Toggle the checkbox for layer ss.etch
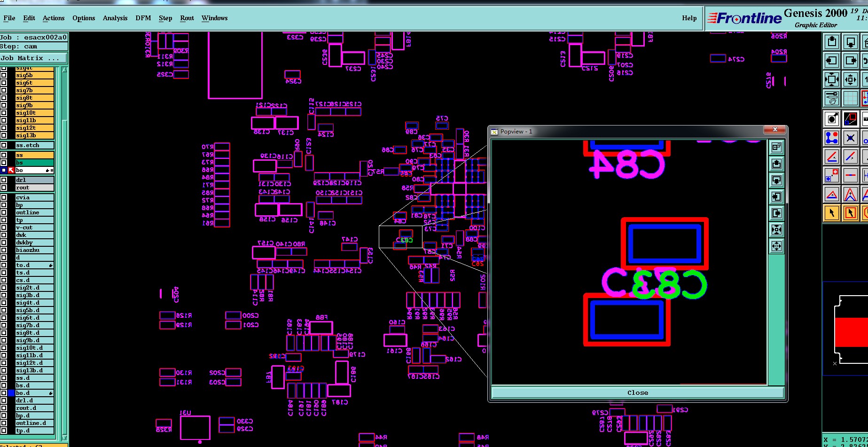 click(x=4, y=145)
